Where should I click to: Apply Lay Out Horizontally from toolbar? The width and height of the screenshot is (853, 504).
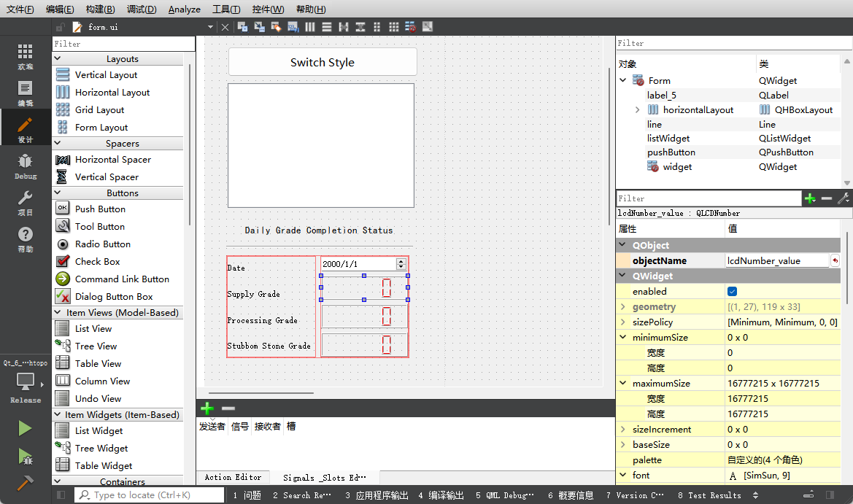310,27
